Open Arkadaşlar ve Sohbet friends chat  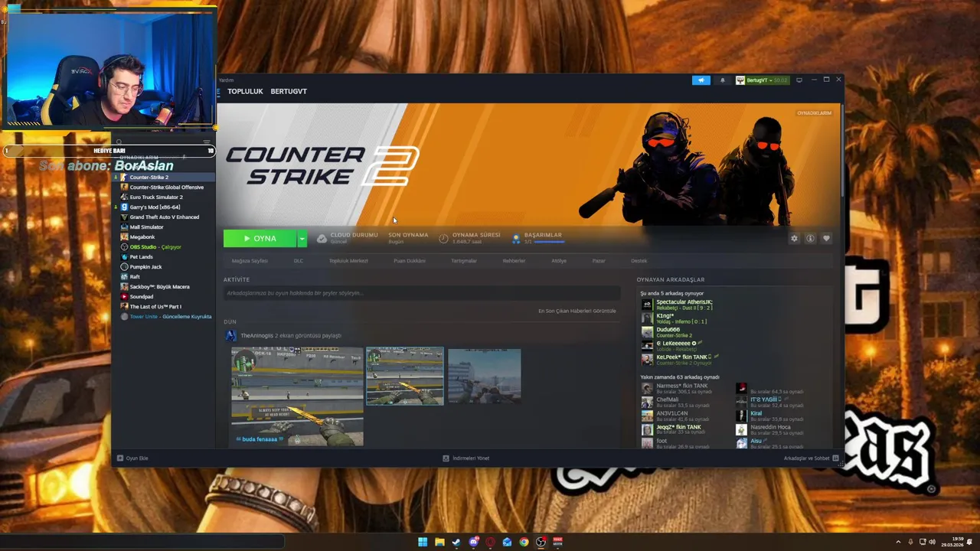pos(812,458)
